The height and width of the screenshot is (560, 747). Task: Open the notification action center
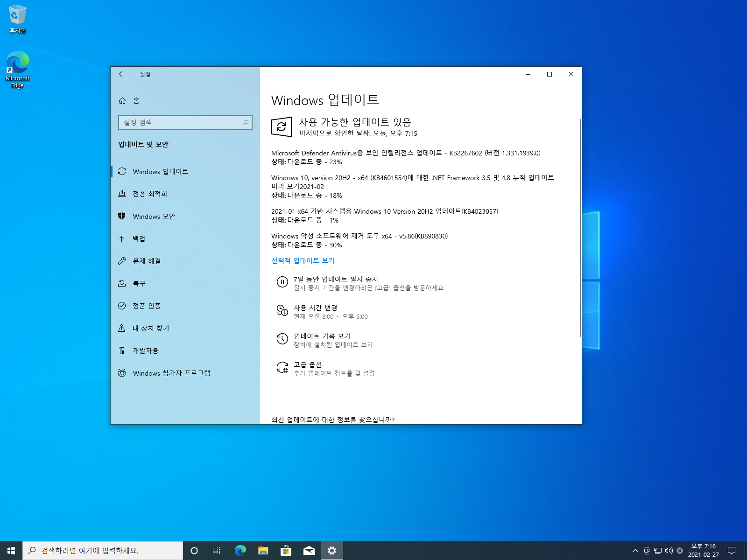coord(732,551)
